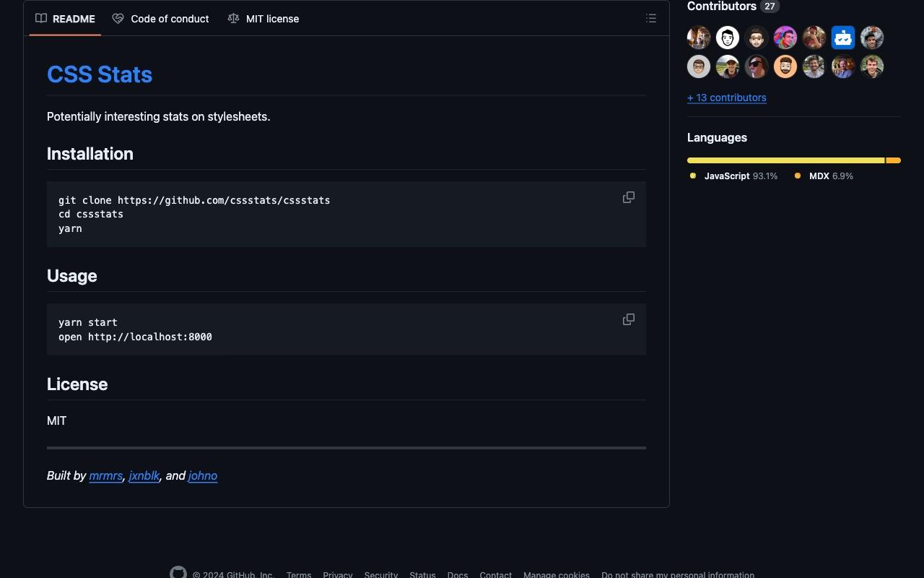Click the Installation heading
Viewport: 924px width, 578px height.
pos(90,154)
